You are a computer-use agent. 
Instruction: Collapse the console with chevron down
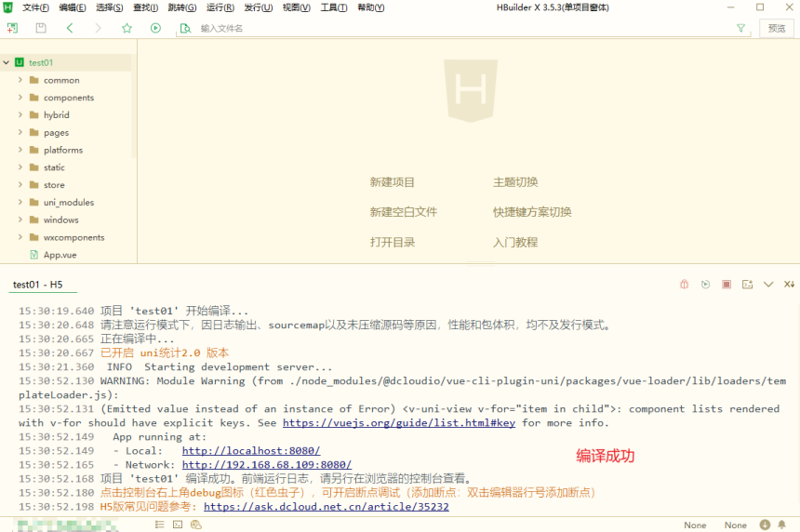pos(768,284)
